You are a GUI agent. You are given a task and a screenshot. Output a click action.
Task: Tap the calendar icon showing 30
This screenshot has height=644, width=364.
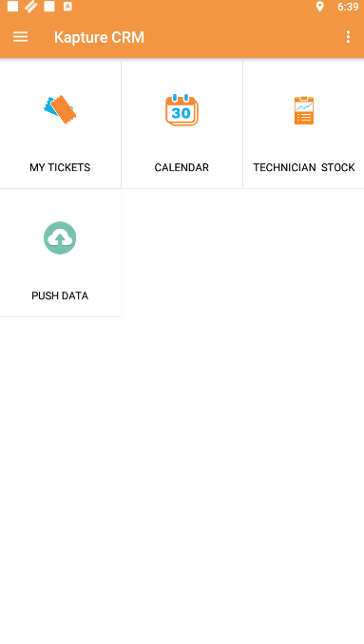tap(182, 110)
